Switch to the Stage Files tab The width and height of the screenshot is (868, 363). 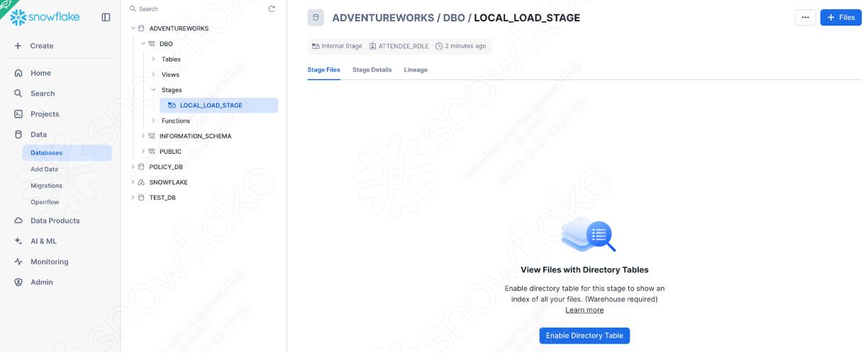tap(323, 69)
